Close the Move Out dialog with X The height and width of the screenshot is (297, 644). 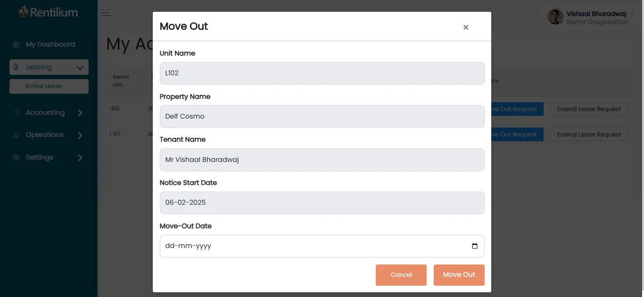465,27
